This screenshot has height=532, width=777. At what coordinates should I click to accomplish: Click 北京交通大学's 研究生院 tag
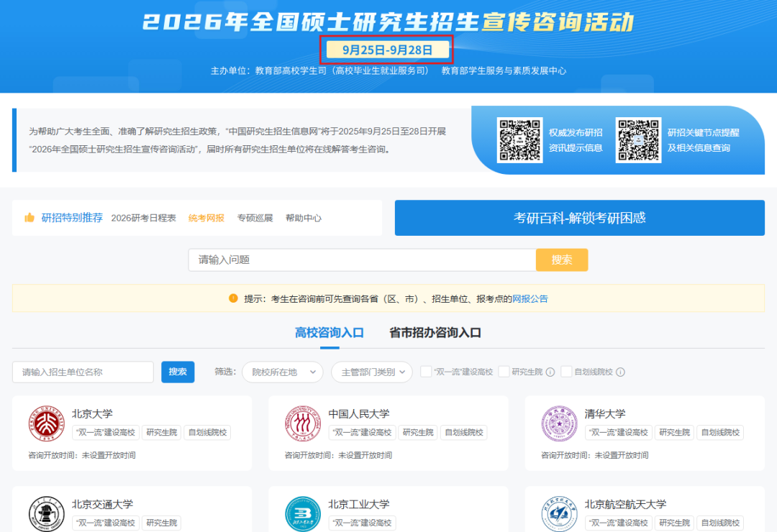click(x=162, y=523)
